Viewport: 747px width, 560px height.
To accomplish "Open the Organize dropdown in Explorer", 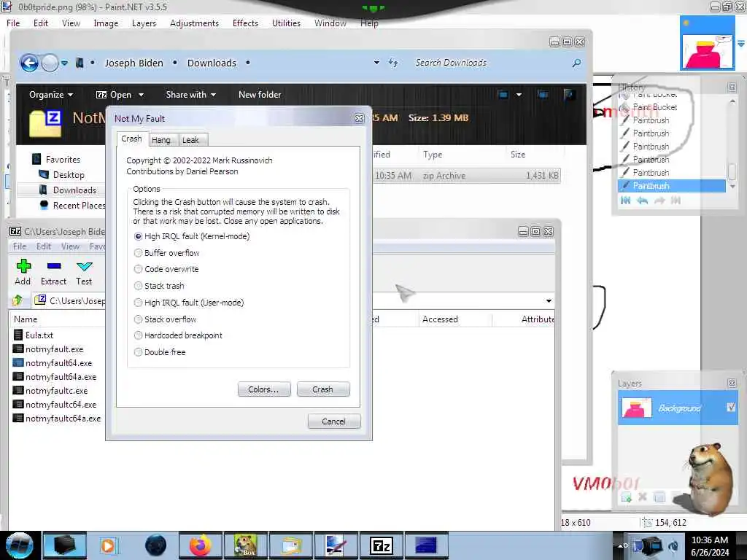I will [51, 95].
